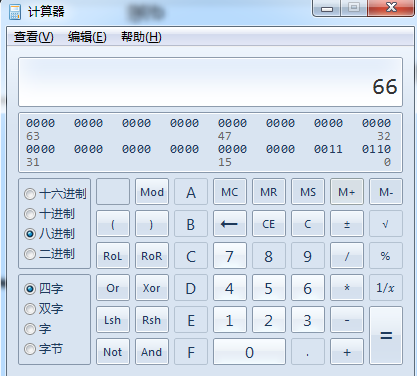This screenshot has width=417, height=376.
Task: Click the C clear button right of CE
Action: (308, 224)
